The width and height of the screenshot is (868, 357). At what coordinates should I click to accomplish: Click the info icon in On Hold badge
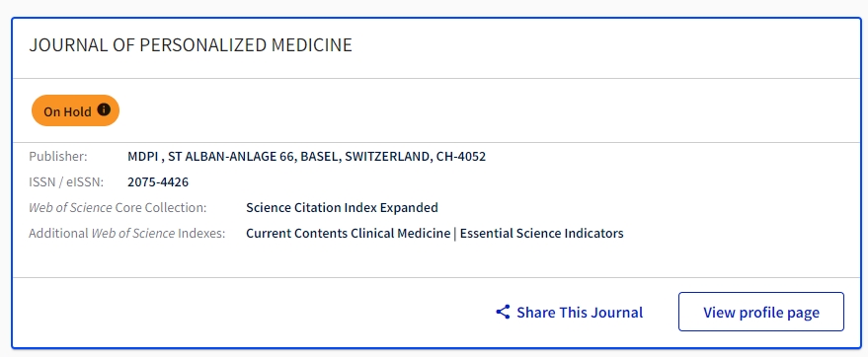[104, 110]
